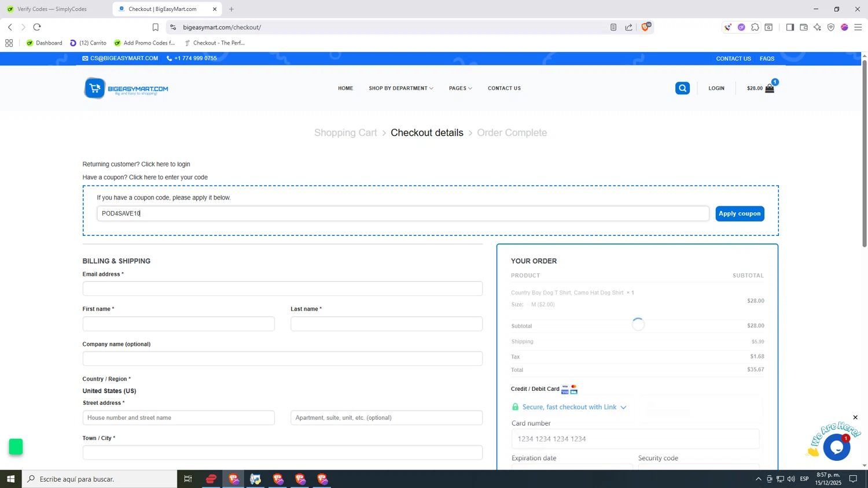Viewport: 868px width, 488px height.
Task: Open the browser main menu
Action: (858, 27)
